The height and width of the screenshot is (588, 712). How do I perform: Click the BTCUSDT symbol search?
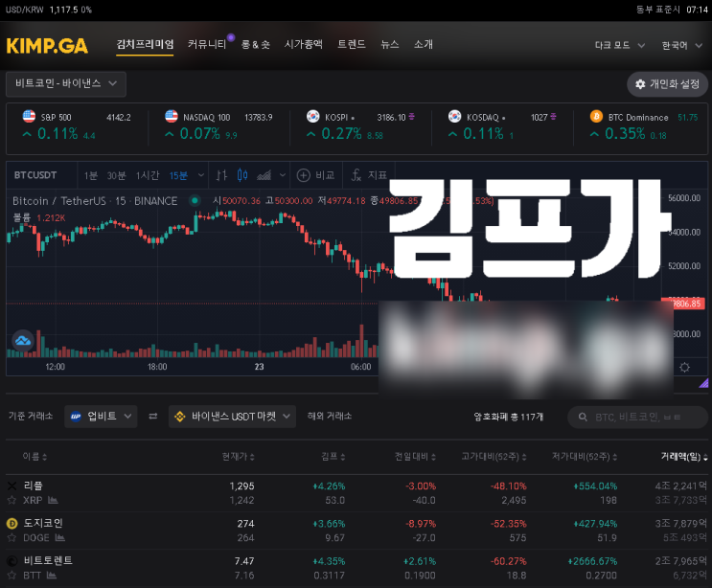35,175
